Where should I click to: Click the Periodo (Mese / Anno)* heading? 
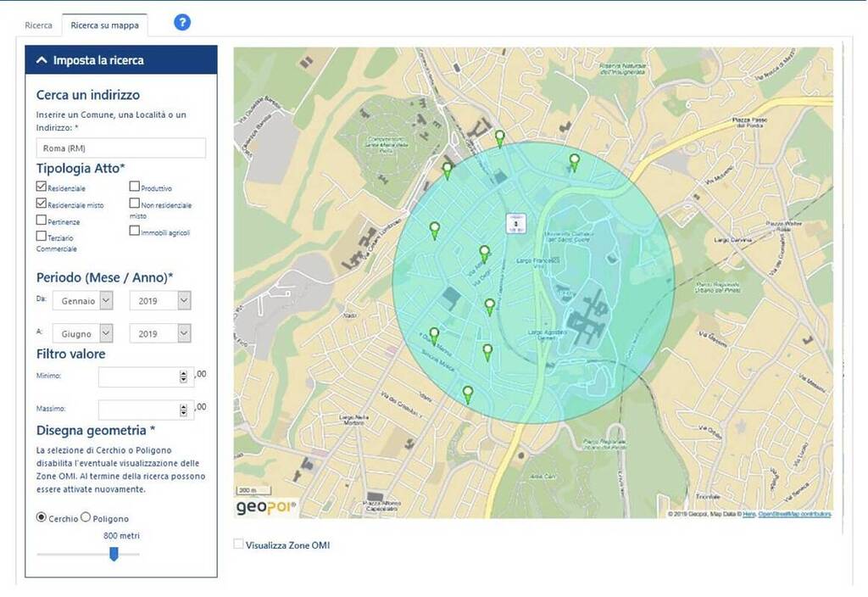coord(104,277)
